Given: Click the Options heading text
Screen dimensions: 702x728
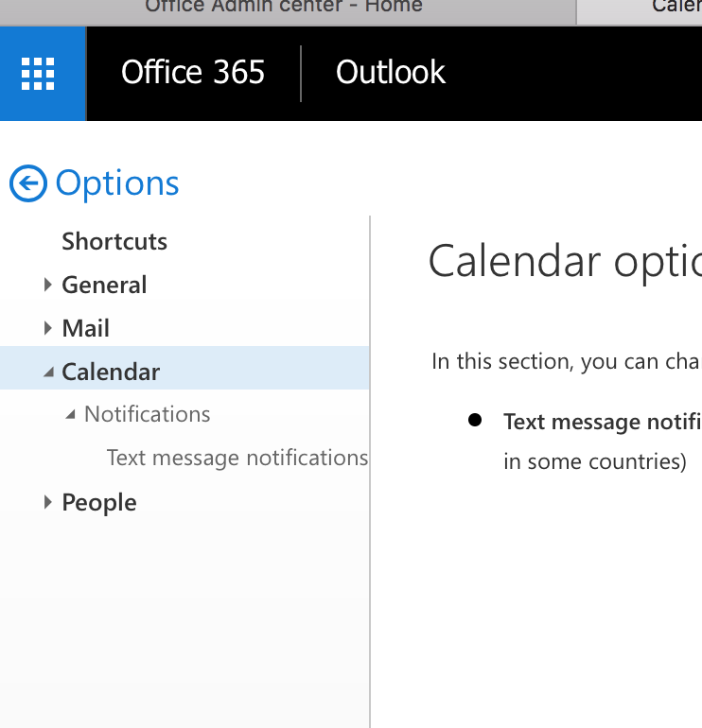Looking at the screenshot, I should click(x=117, y=183).
